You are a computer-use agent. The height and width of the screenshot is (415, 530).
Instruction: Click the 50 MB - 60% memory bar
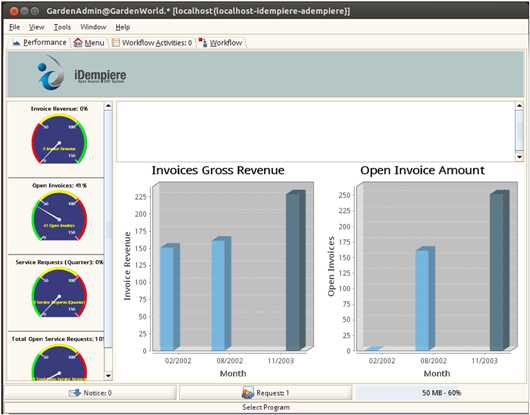(441, 393)
